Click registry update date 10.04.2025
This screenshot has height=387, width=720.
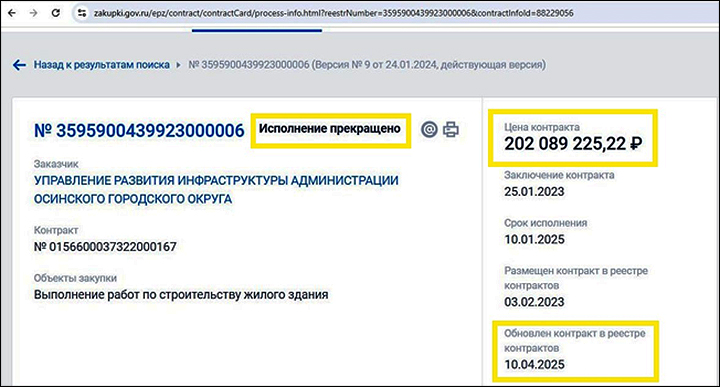pos(534,365)
